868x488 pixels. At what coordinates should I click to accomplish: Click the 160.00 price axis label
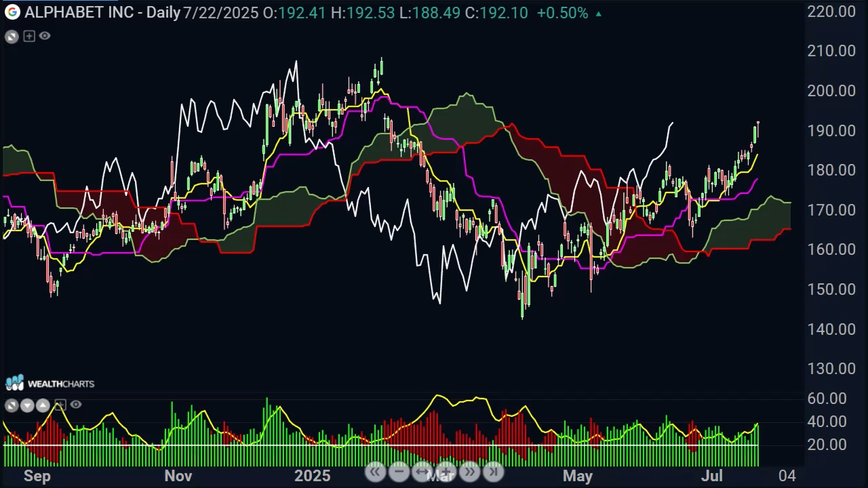point(831,249)
